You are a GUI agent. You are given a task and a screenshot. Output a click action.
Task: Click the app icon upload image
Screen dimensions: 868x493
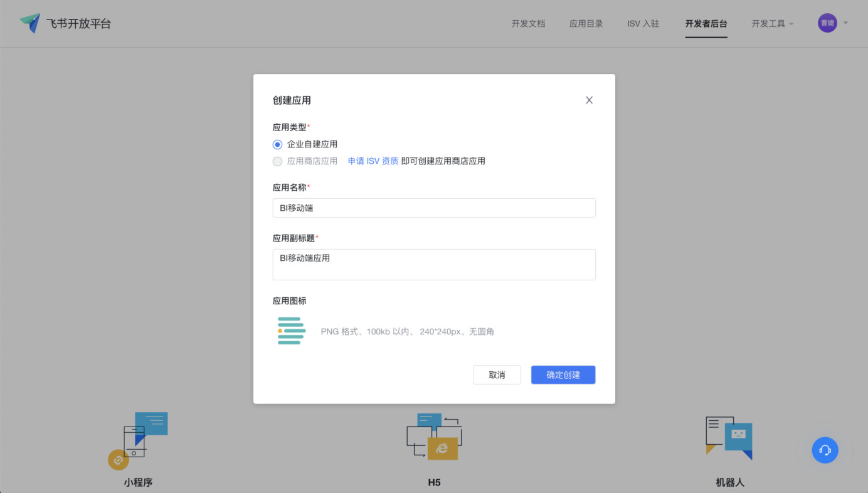[292, 331]
